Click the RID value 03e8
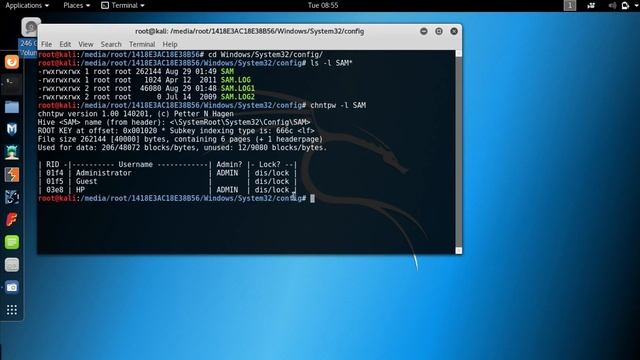Screen dimensions: 640x360 coord(54,190)
